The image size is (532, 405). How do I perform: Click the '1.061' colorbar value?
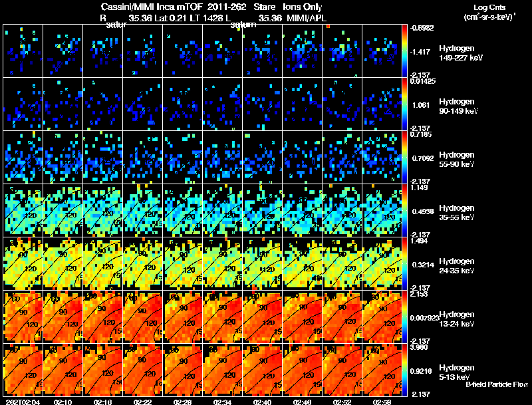[x=421, y=105]
